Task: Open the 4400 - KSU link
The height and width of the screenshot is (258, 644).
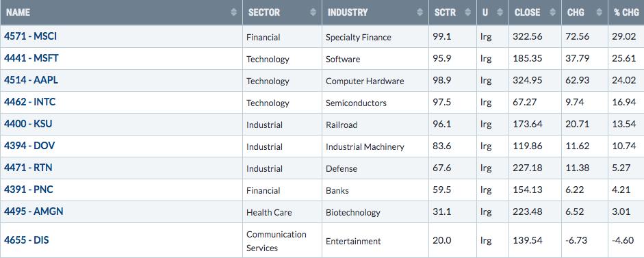Action: (x=28, y=124)
